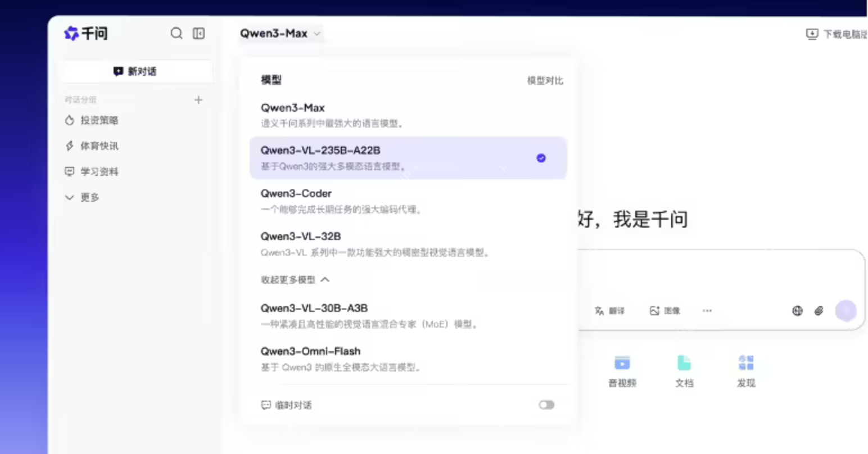The width and height of the screenshot is (868, 454).
Task: Open the 投资策略 conversation
Action: tap(100, 120)
